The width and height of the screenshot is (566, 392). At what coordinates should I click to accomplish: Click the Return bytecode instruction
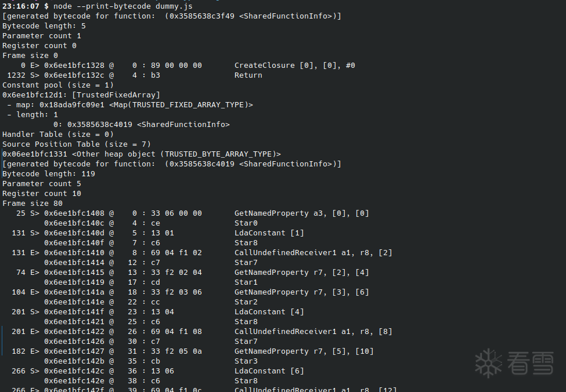pyautogui.click(x=248, y=75)
